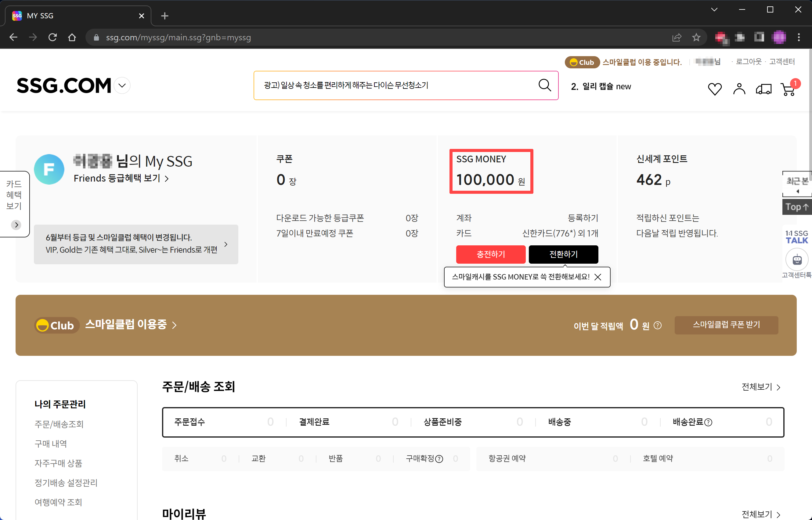
Task: Click the SSG.COM logo
Action: [64, 85]
